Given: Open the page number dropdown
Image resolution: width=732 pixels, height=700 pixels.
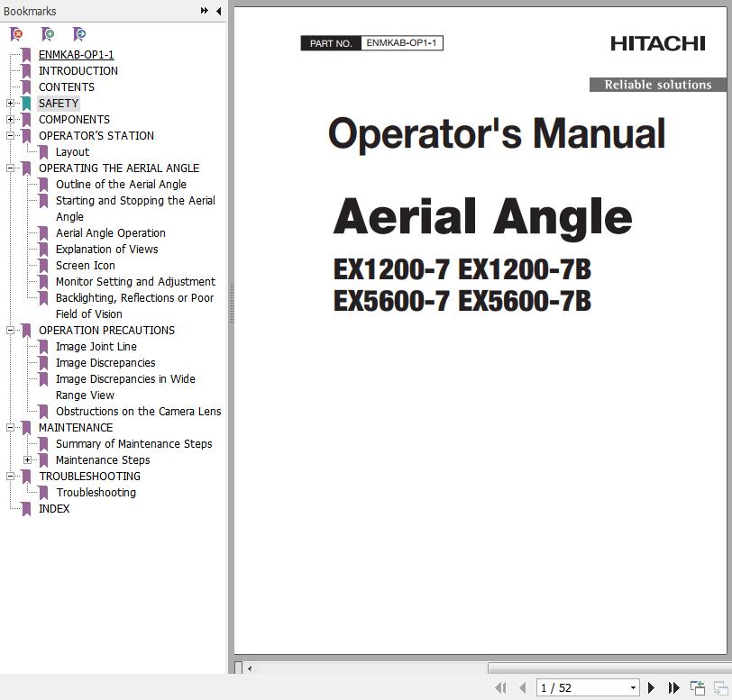Looking at the screenshot, I should [633, 687].
